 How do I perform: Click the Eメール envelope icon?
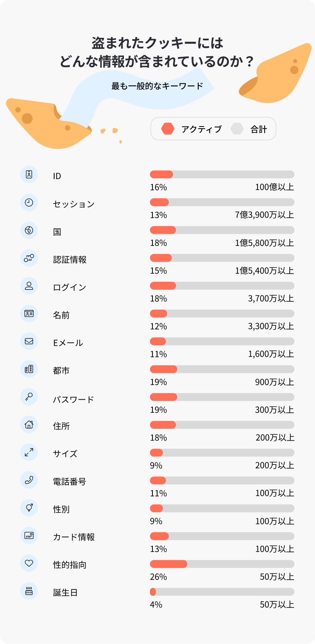pyautogui.click(x=29, y=341)
